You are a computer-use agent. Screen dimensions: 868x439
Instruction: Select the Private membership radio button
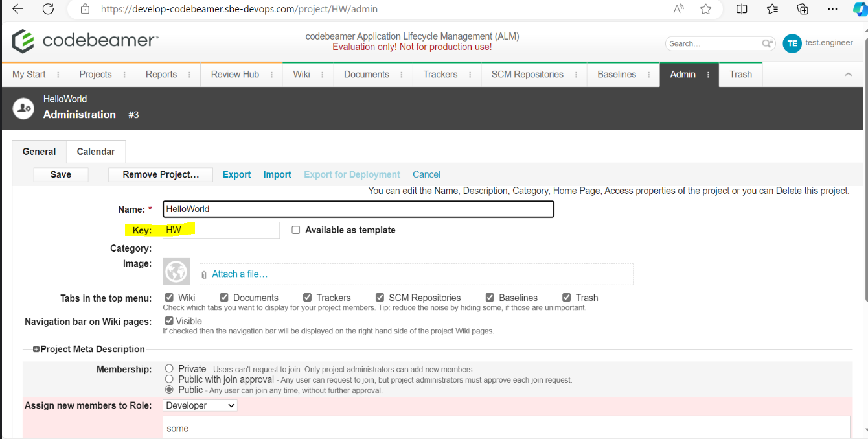pyautogui.click(x=169, y=368)
